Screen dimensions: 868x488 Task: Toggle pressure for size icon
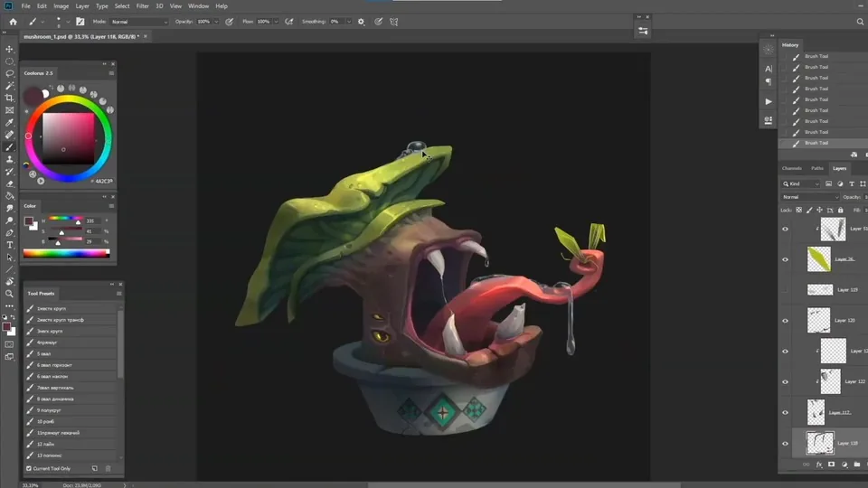379,22
